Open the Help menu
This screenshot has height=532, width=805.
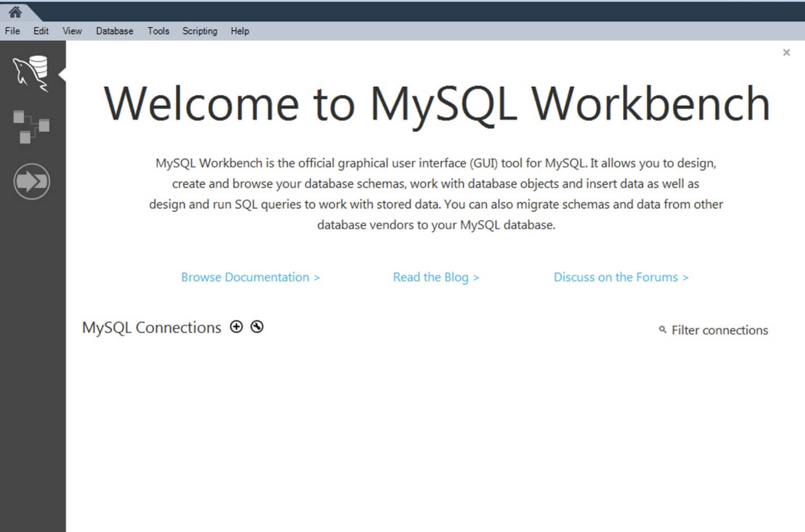(240, 31)
